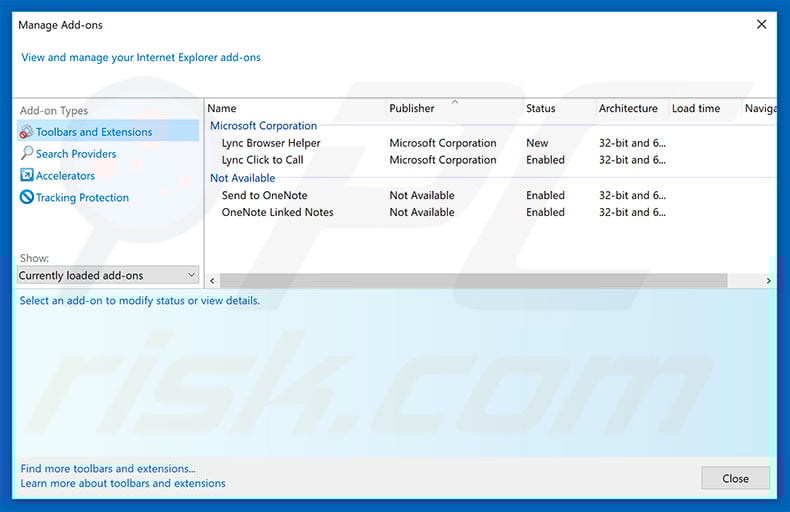The image size is (790, 512).
Task: Click Enabled status of OneNote Linked Notes
Action: pyautogui.click(x=545, y=213)
